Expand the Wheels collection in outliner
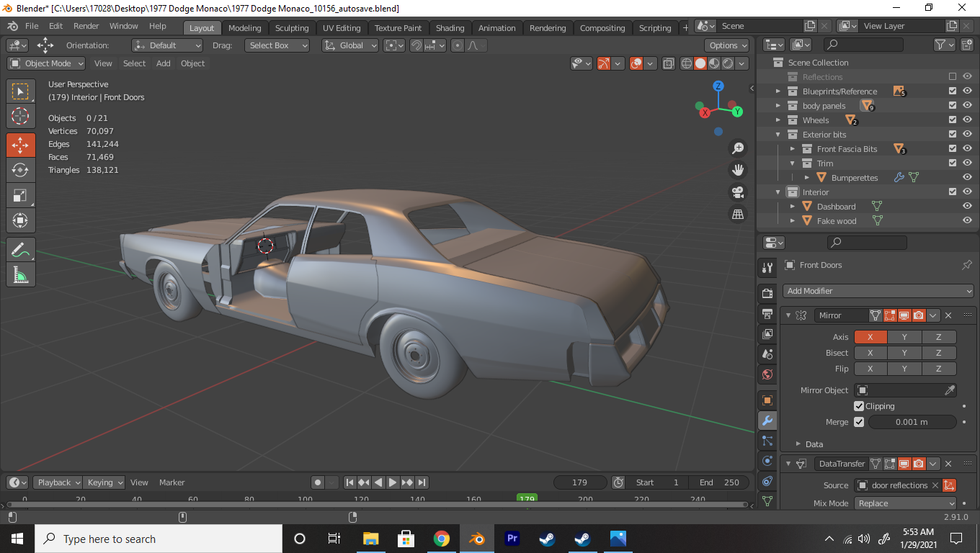This screenshot has width=980, height=553. [778, 120]
